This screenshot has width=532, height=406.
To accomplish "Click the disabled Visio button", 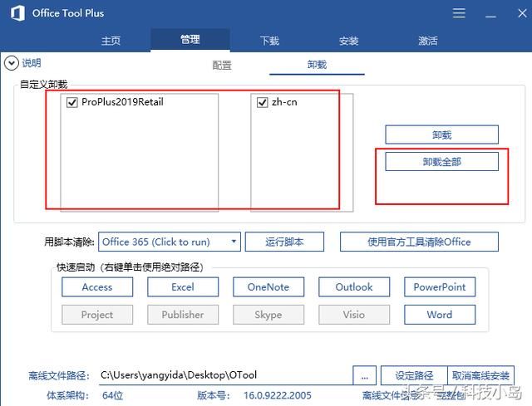I will click(354, 315).
